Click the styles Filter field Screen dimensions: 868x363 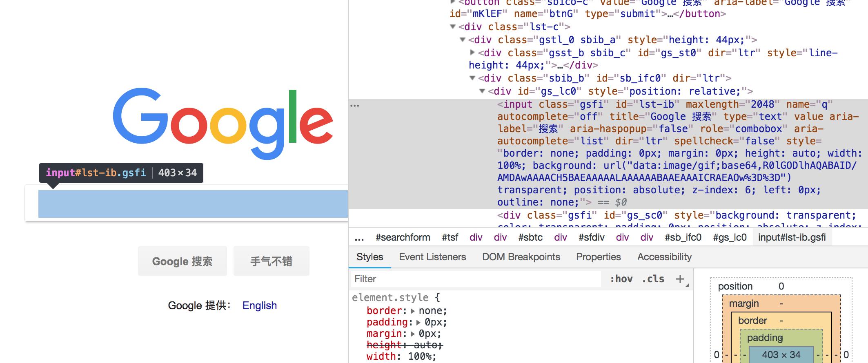pyautogui.click(x=476, y=279)
